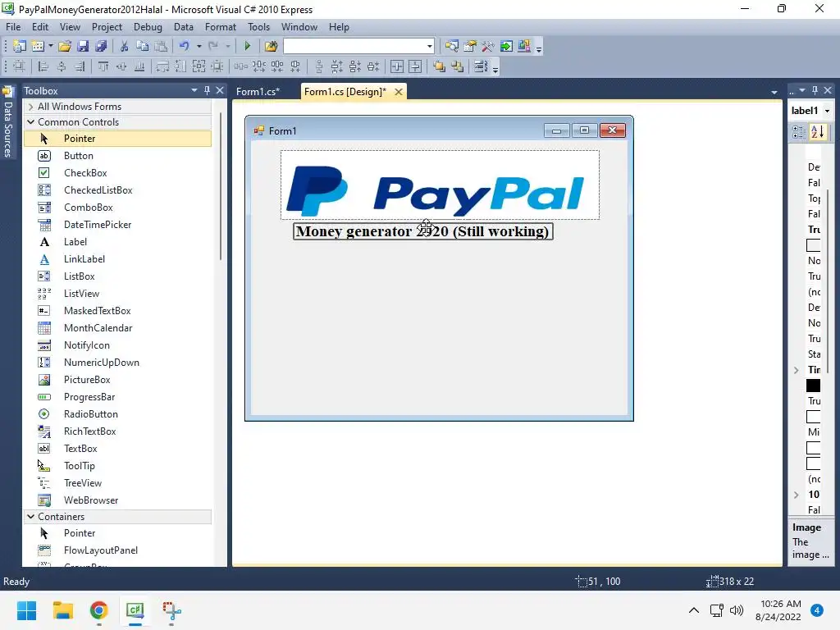
Task: Collapse the Common Controls toolbox group
Action: point(31,122)
